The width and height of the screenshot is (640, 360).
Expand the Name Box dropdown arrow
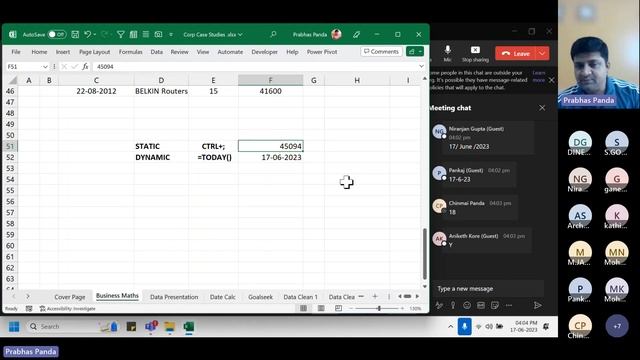pos(45,67)
